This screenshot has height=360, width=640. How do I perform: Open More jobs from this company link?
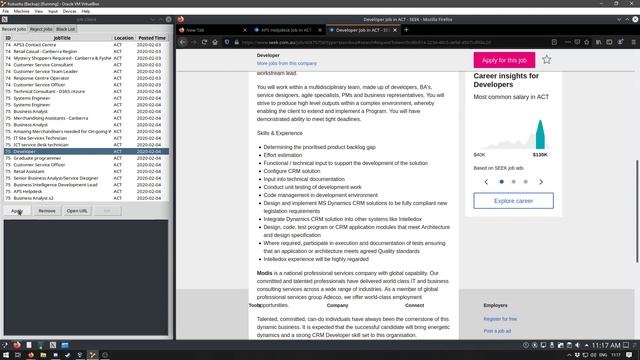[x=287, y=63]
